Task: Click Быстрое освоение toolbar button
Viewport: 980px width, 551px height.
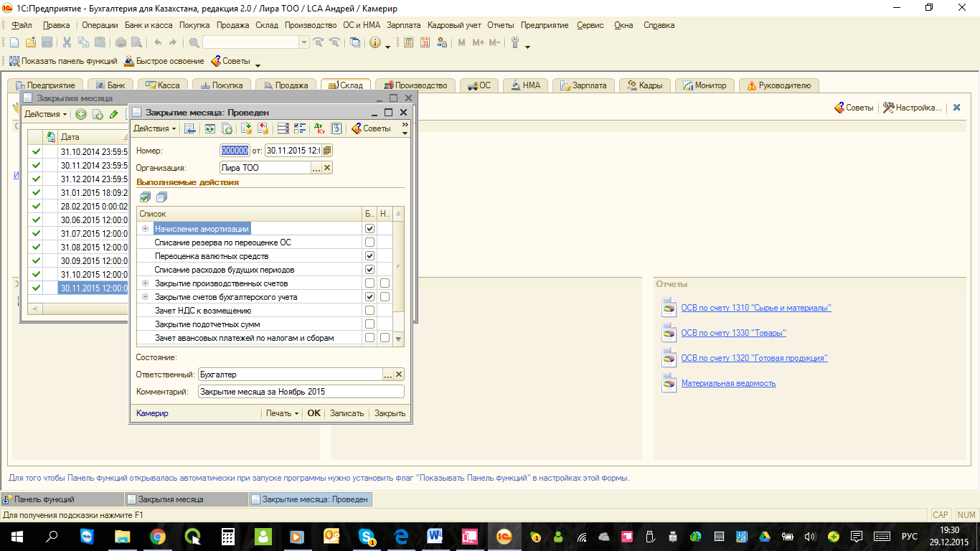Action: click(164, 62)
